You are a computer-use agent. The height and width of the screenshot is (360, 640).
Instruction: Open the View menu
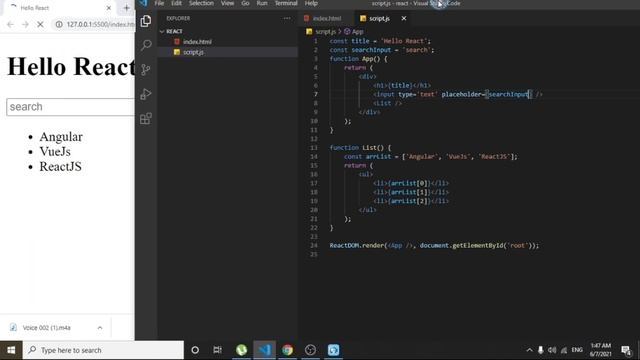227,3
